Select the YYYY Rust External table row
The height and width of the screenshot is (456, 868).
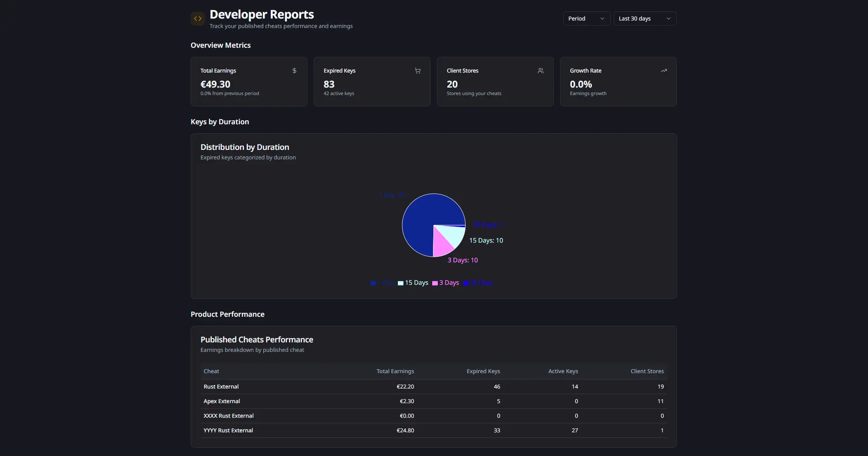tap(228, 430)
